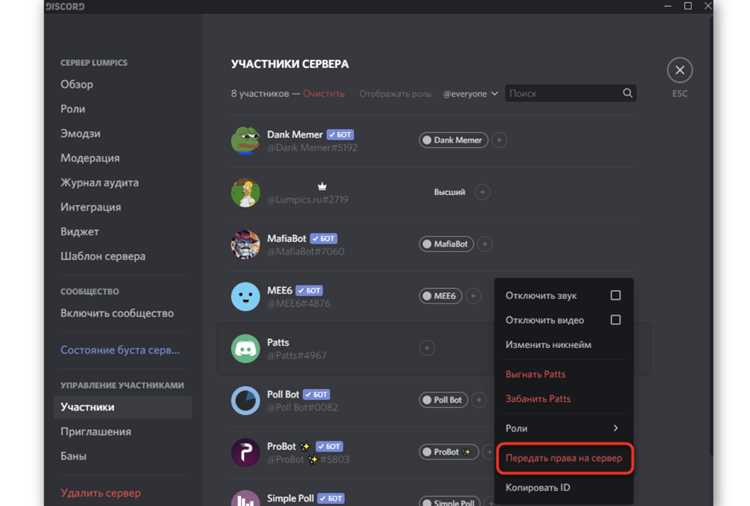Click the BOT badge beside Dank Memer

(x=340, y=135)
